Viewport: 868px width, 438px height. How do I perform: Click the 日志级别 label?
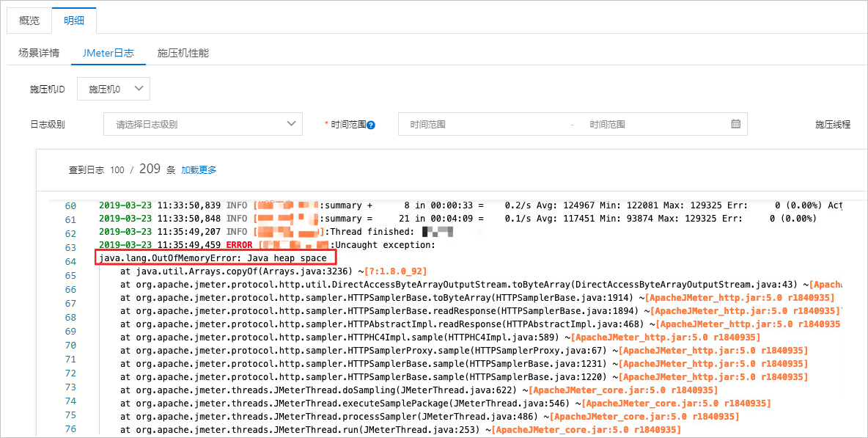tap(47, 125)
